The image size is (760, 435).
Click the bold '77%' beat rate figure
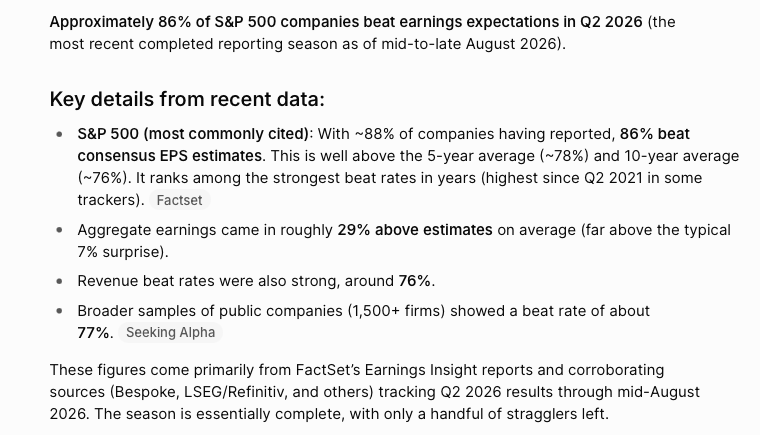click(94, 333)
